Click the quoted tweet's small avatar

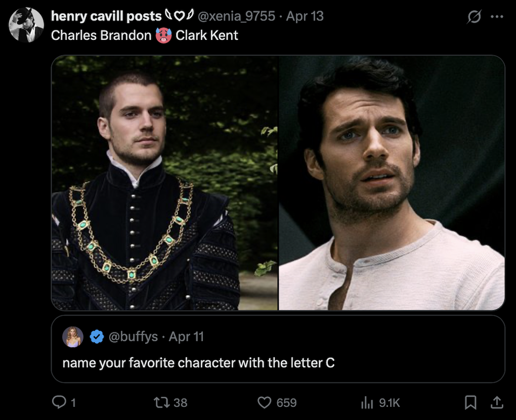73,337
